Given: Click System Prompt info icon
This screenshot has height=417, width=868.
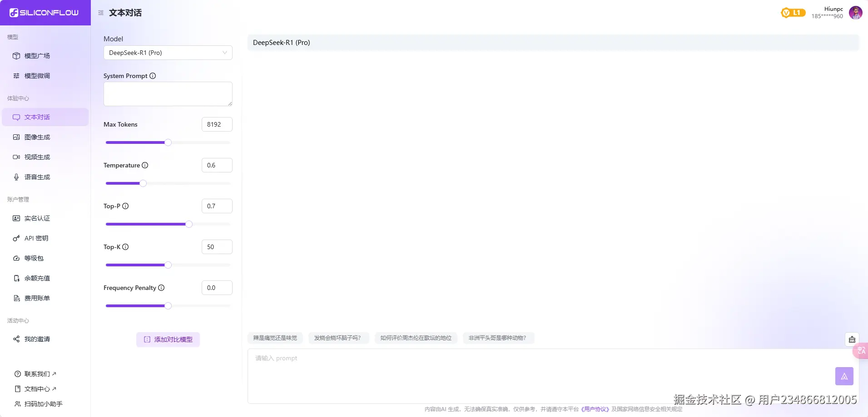Looking at the screenshot, I should coord(153,76).
